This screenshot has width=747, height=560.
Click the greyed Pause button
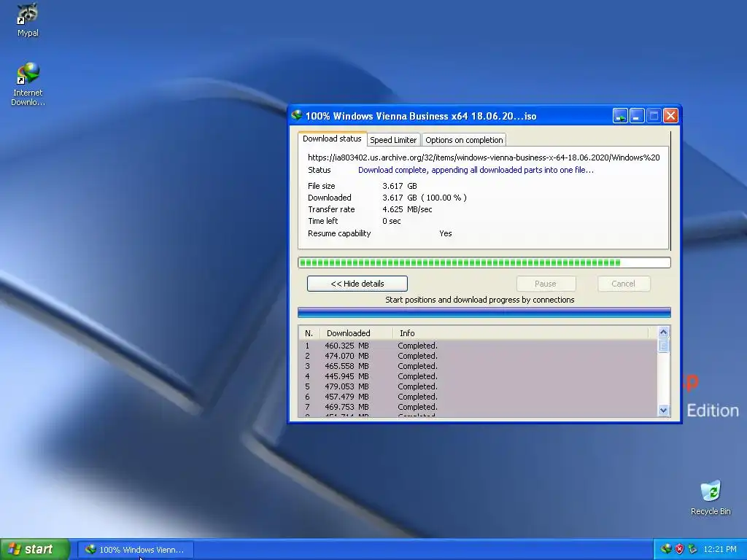546,284
